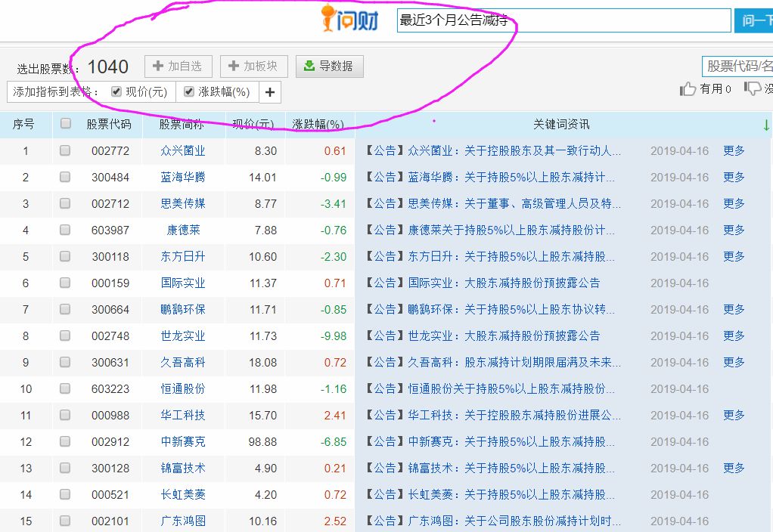Open 东方日升 shareholder reduction announcement
The width and height of the screenshot is (773, 532).
488,256
